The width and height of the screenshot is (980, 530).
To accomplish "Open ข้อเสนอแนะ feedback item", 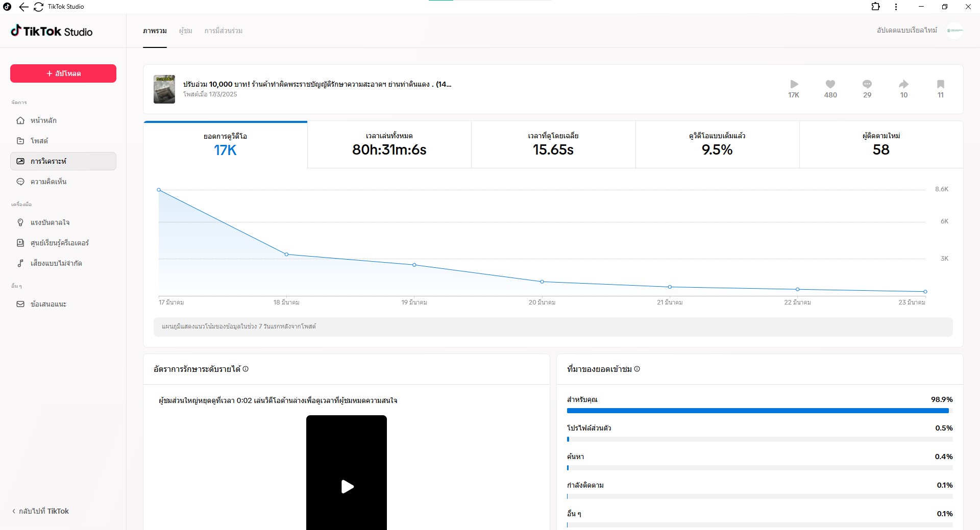I will click(48, 304).
